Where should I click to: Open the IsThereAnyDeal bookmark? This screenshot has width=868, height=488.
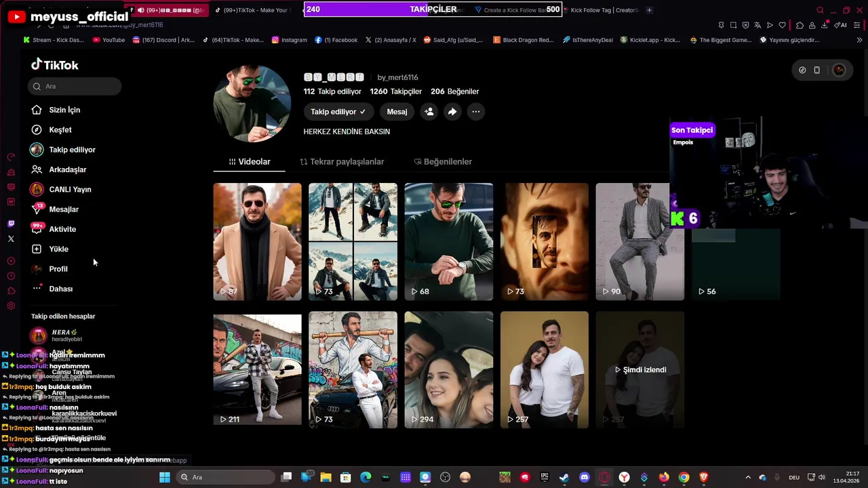coord(587,40)
